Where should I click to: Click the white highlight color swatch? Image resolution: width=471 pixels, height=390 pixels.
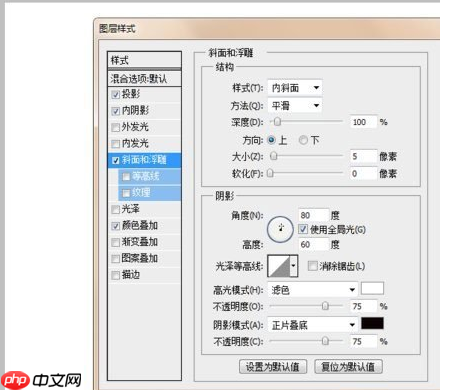coord(372,288)
